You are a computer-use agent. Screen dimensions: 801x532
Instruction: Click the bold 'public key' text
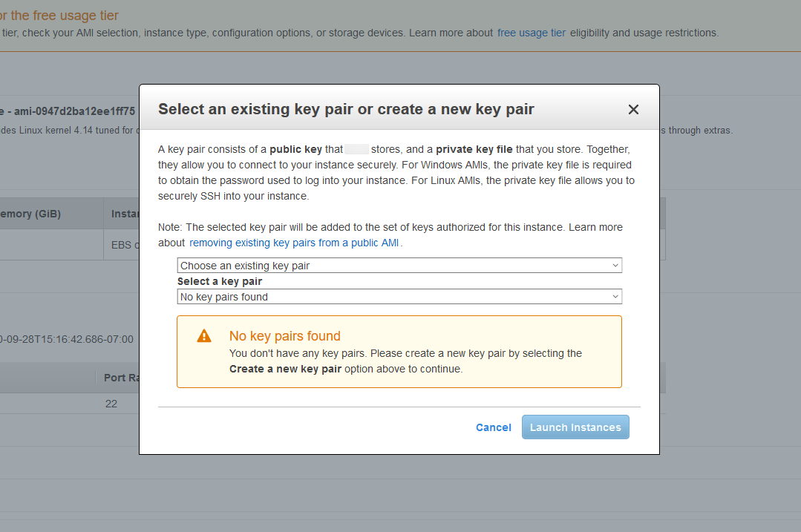pyautogui.click(x=295, y=149)
